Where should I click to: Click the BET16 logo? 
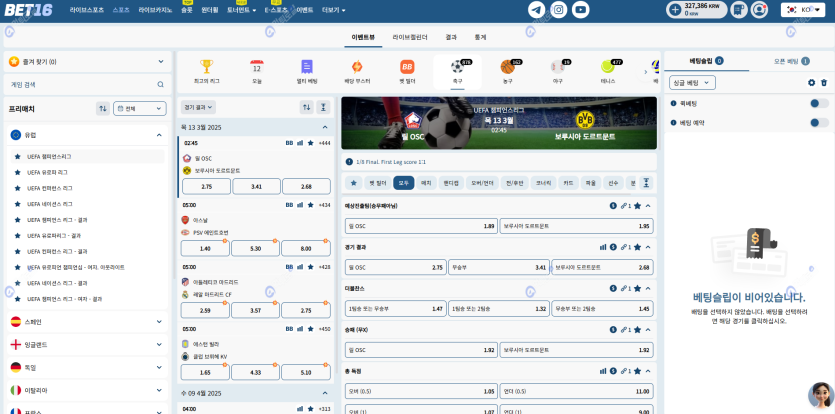point(28,10)
